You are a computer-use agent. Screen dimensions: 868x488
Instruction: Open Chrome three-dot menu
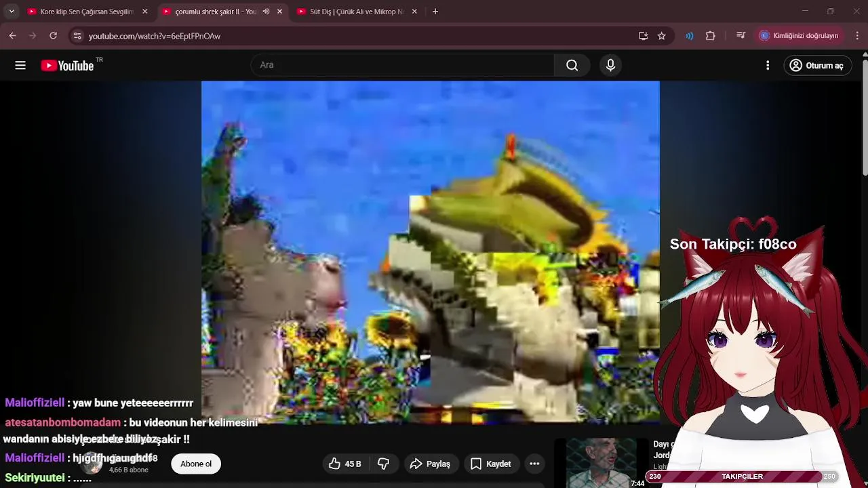tap(857, 36)
